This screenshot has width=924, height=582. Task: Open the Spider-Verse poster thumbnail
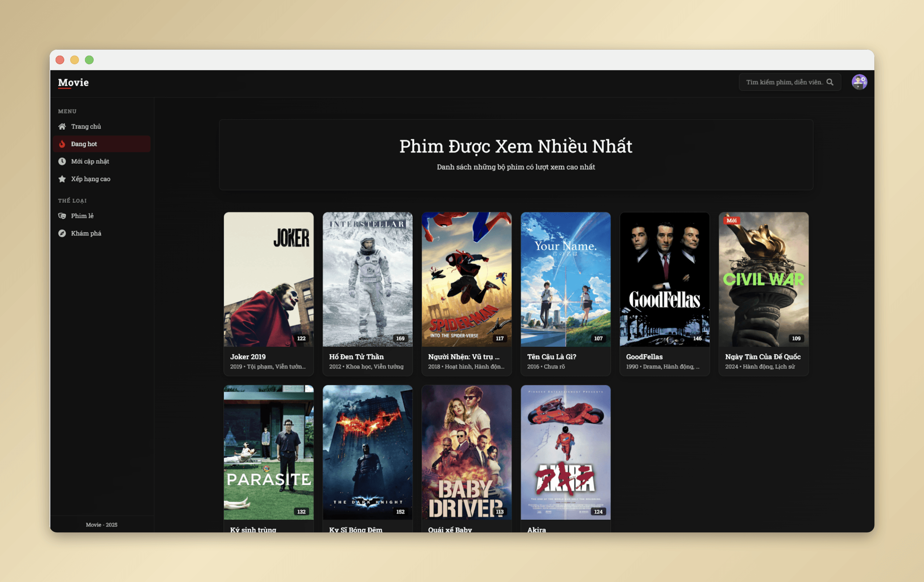tap(467, 279)
